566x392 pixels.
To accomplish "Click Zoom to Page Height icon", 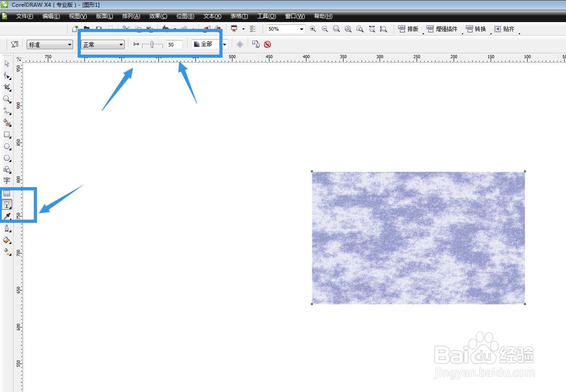I will (x=383, y=29).
